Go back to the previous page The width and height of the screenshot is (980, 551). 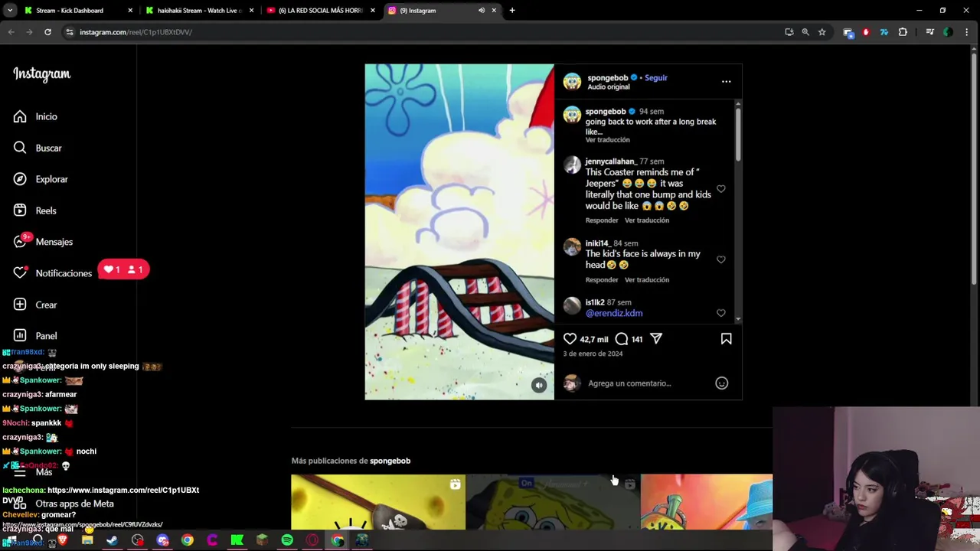(11, 32)
